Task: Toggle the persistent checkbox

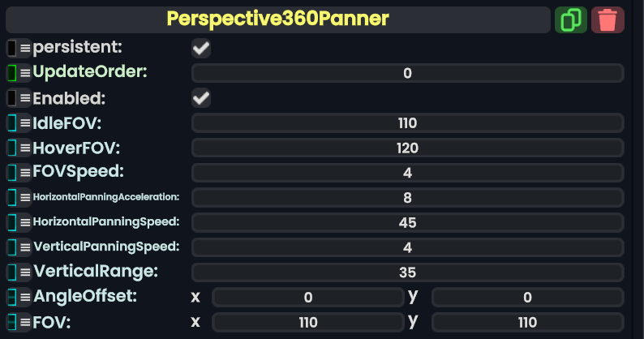Action: pyautogui.click(x=201, y=49)
